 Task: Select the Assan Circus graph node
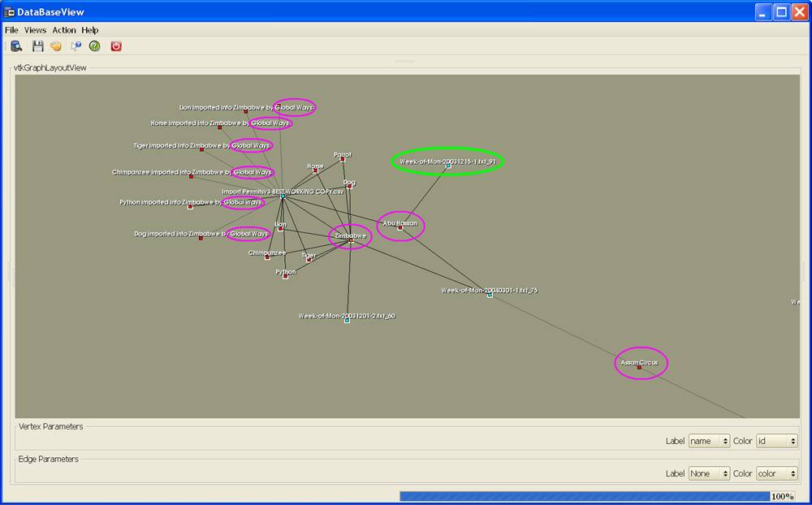640,367
